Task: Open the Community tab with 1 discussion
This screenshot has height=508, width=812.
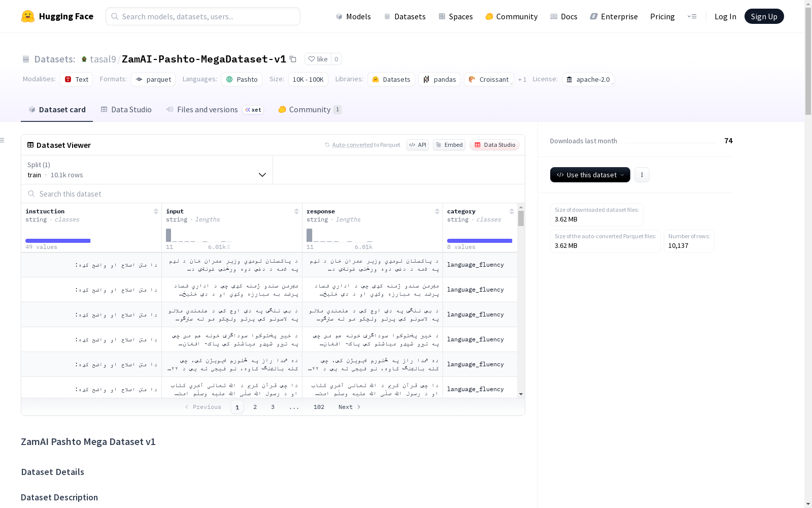Action: [310, 110]
